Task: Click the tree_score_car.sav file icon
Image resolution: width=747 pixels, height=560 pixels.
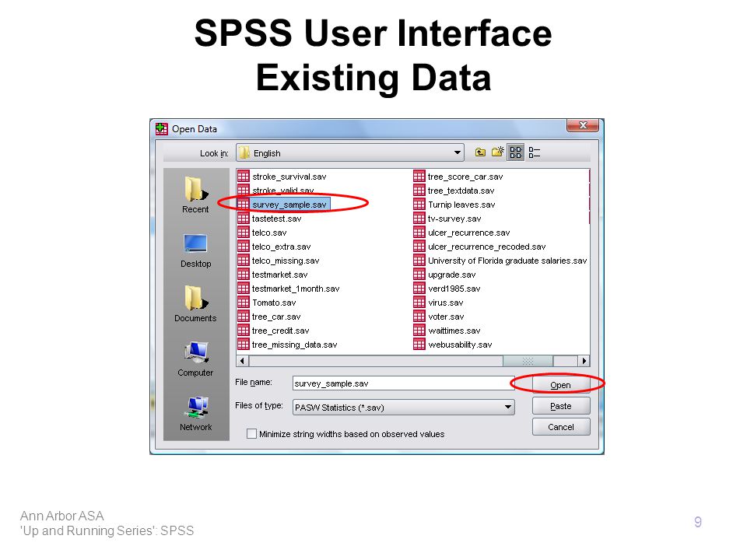Action: pyautogui.click(x=419, y=177)
